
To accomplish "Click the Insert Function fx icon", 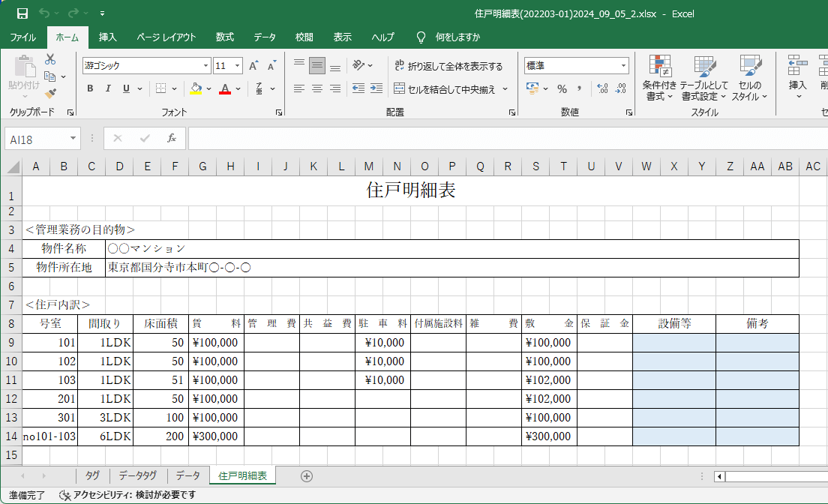I will pos(171,138).
